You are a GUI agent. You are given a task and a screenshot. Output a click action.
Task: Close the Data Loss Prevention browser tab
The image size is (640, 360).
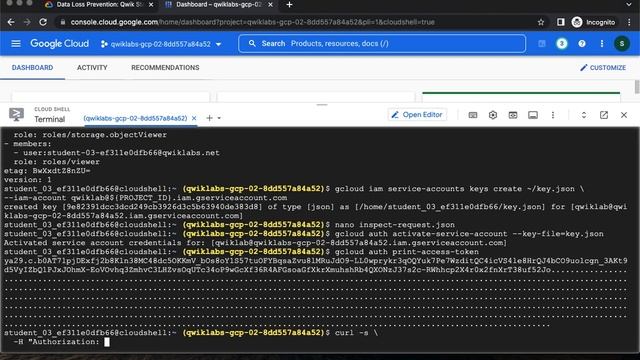151,5
